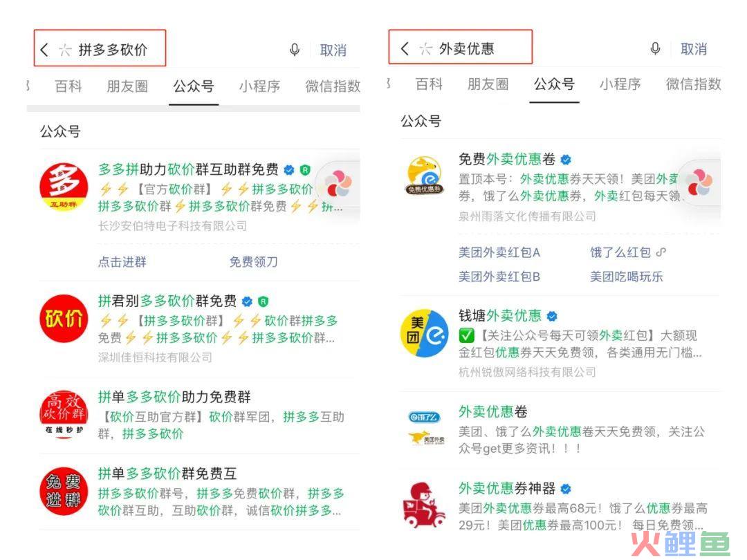The image size is (747, 560).
Task: Open the delivery scooter rider avatar
Action: 423,505
